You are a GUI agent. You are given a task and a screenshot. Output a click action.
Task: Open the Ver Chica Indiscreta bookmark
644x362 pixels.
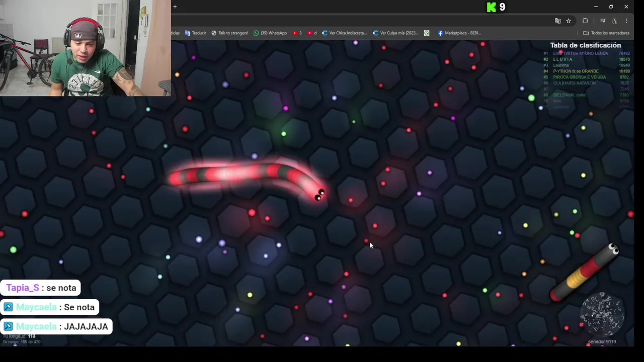[x=345, y=33]
